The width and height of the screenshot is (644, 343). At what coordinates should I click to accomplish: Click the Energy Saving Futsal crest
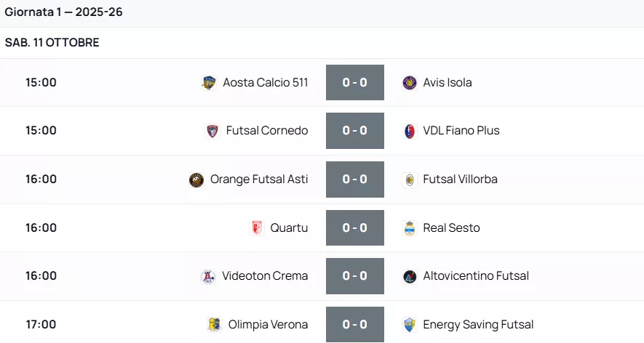[410, 325]
